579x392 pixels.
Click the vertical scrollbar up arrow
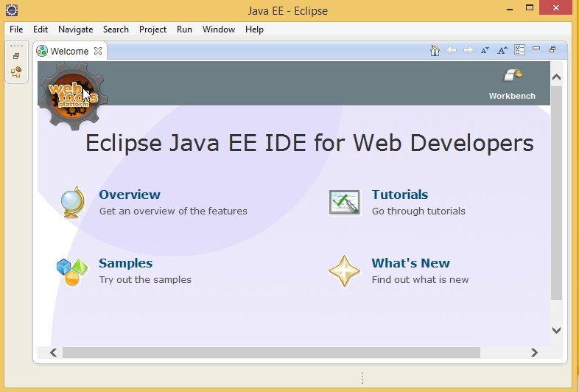(x=556, y=77)
